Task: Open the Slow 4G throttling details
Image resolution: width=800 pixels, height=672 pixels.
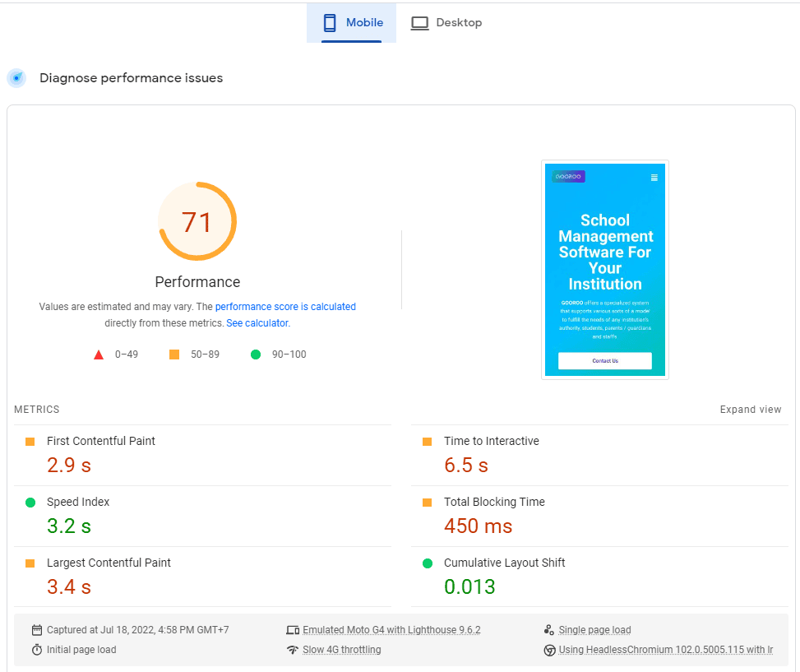Action: click(x=341, y=650)
